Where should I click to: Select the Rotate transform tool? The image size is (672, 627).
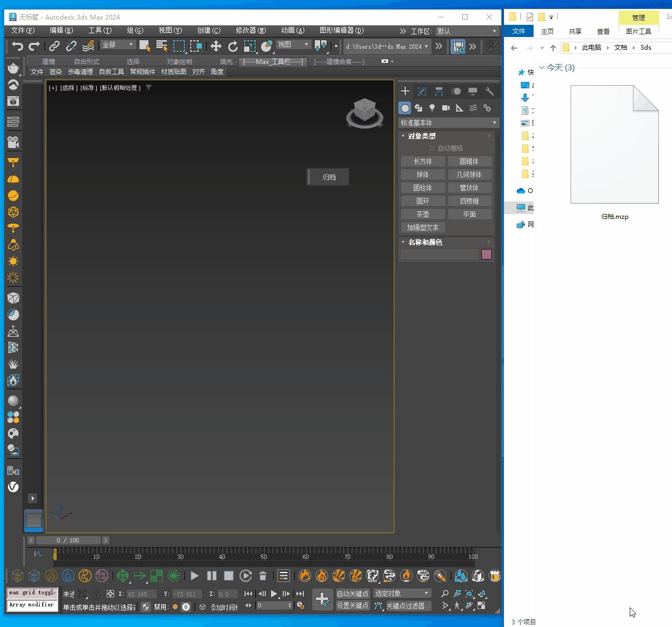(233, 46)
